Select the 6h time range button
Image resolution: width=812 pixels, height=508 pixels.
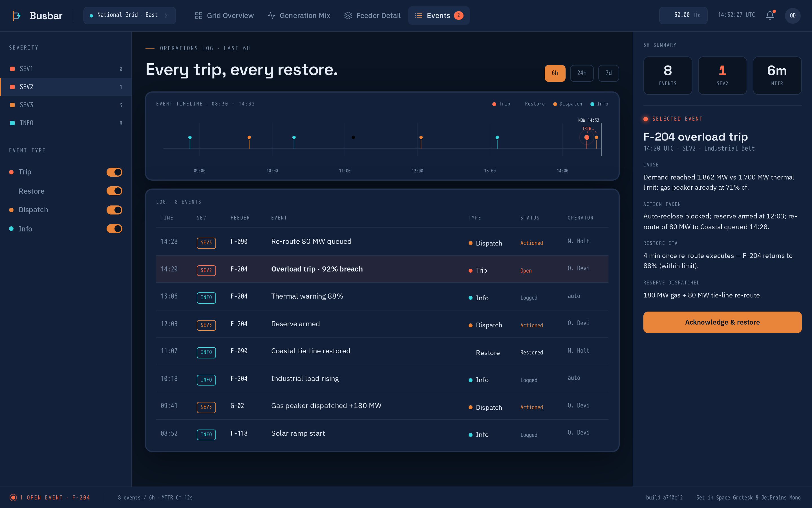(x=555, y=73)
